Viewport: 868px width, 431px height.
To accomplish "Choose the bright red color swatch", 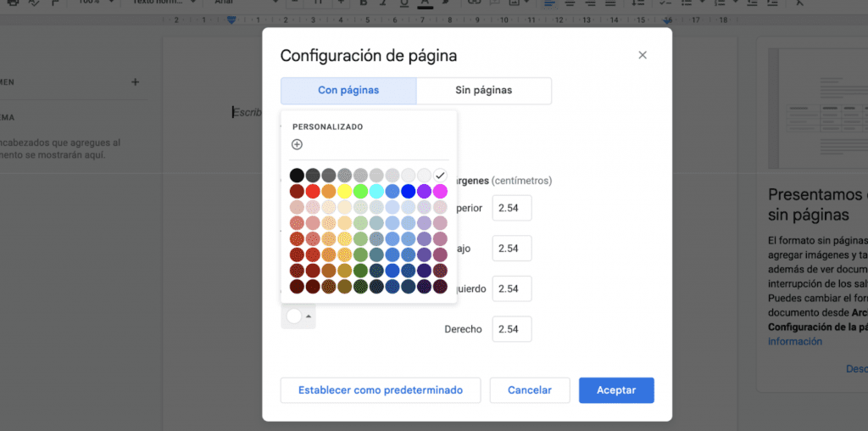I will (x=313, y=191).
